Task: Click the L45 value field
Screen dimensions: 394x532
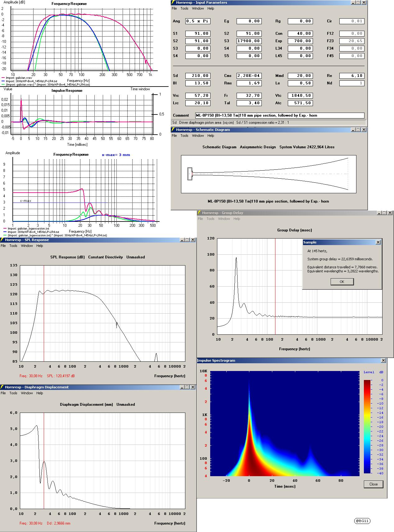Action: point(300,56)
